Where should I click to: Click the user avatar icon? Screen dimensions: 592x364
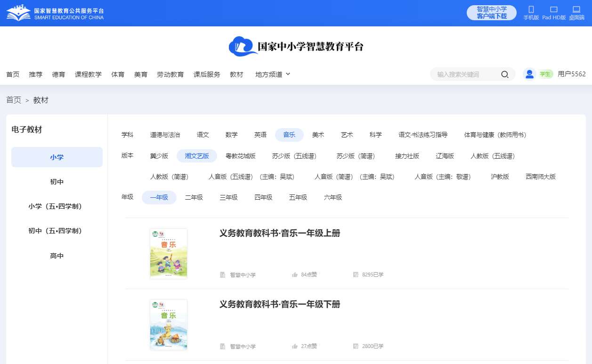tap(530, 74)
